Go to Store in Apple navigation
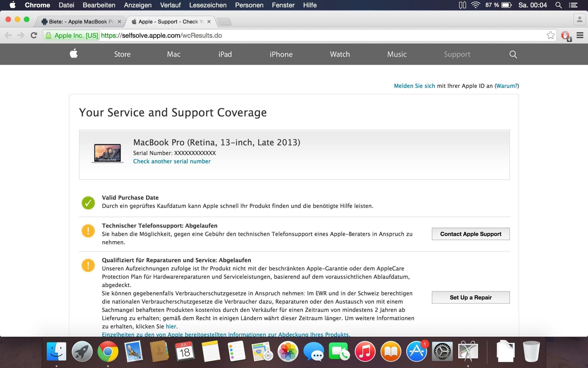This screenshot has width=588, height=368. pyautogui.click(x=122, y=54)
